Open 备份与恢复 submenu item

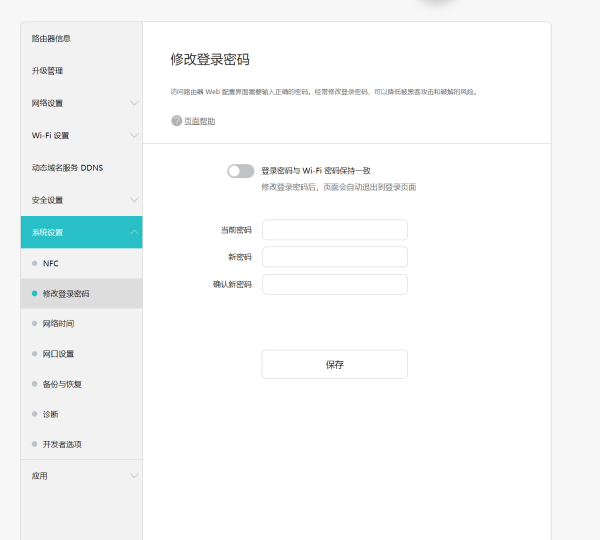tap(62, 384)
